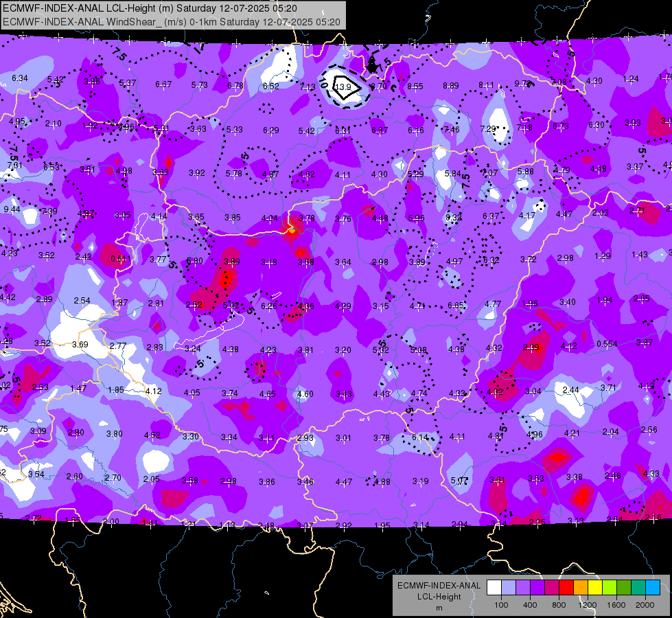Click the grid value 6.37
Viewport: 672px width, 618px height.
491,216
